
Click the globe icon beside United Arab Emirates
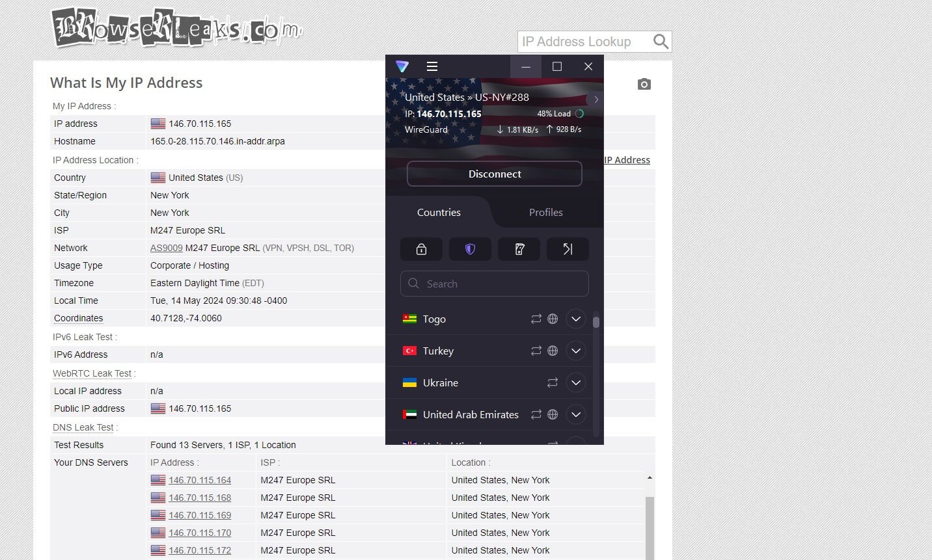553,414
